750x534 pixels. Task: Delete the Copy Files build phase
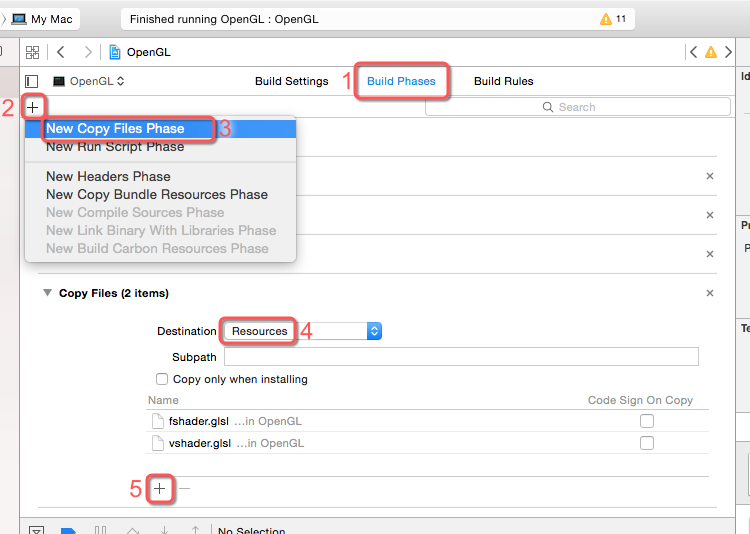(710, 293)
